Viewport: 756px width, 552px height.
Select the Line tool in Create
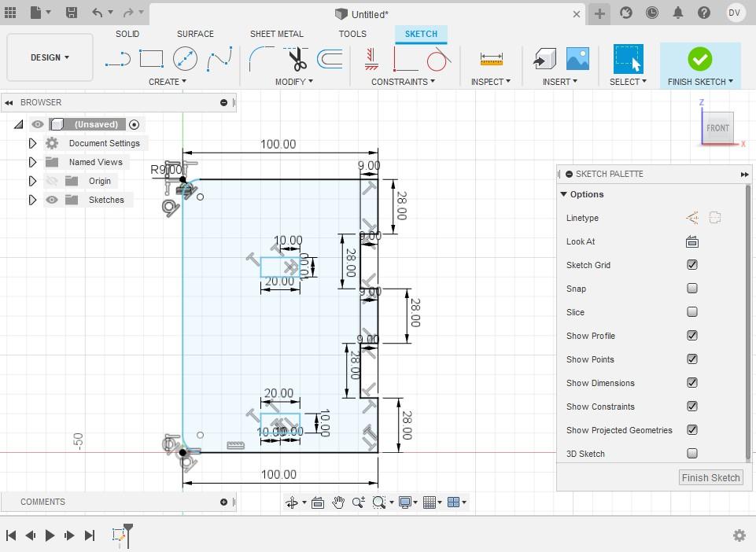point(118,59)
